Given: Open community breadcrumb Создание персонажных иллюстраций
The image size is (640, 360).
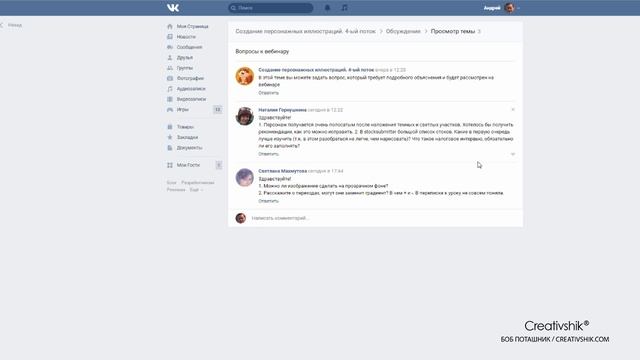Looking at the screenshot, I should 305,31.
